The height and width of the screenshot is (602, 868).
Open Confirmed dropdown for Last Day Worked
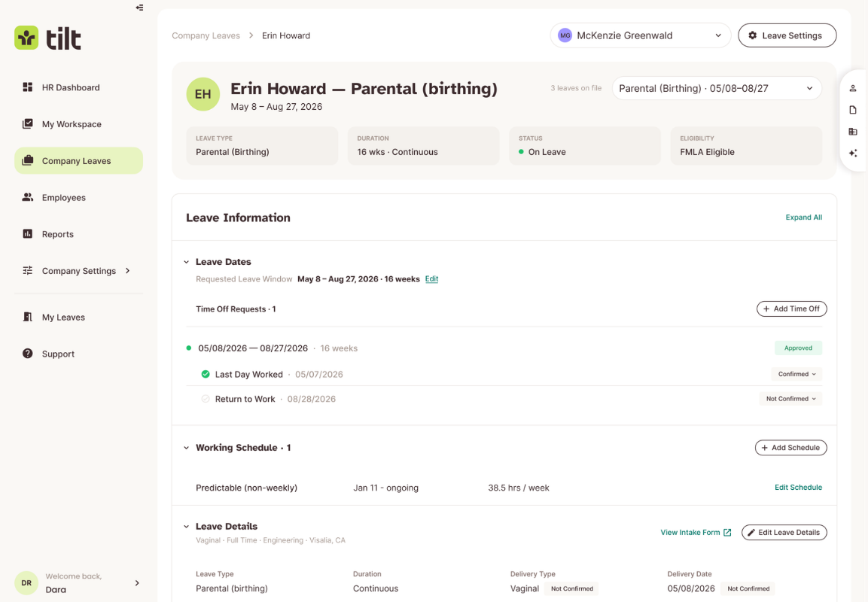point(796,374)
